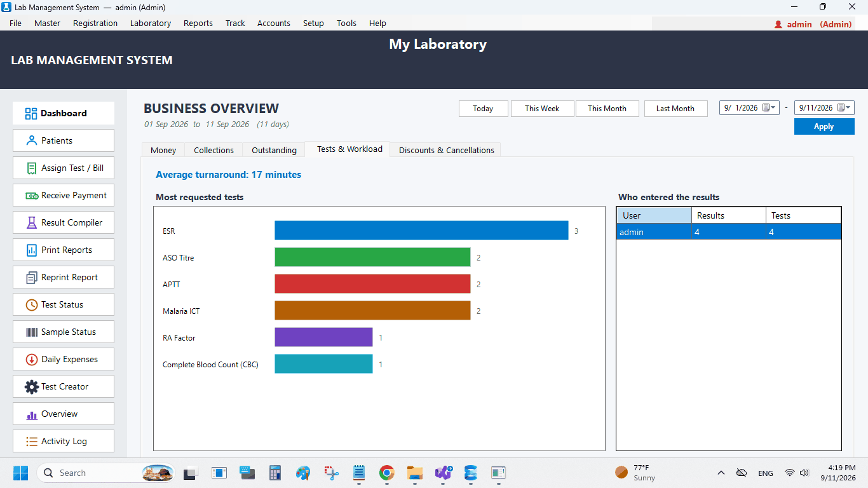The image size is (868, 488).
Task: View Test Status from the sidebar
Action: coord(64,304)
